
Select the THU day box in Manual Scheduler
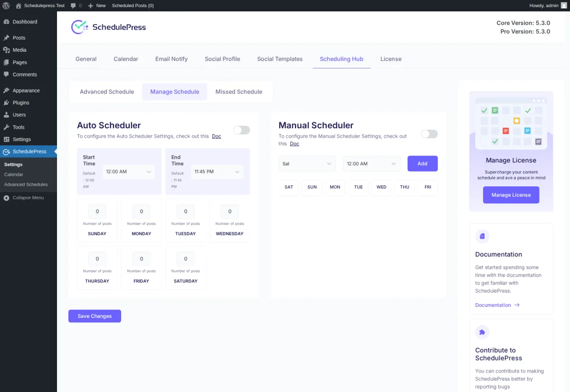[x=405, y=187]
